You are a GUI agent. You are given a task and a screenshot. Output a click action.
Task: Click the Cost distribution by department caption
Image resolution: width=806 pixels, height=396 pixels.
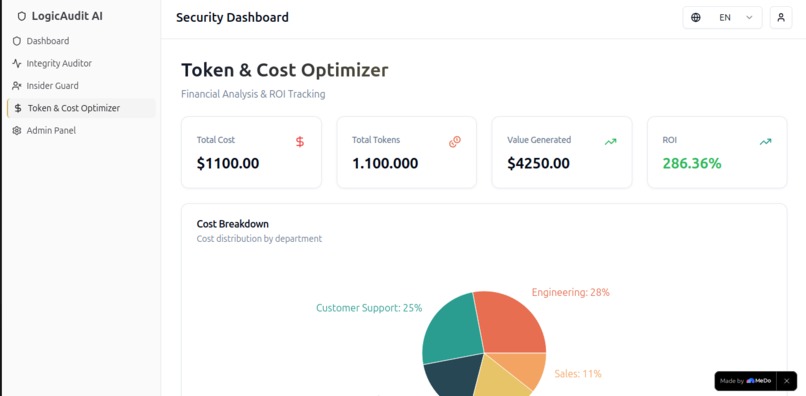pyautogui.click(x=260, y=239)
